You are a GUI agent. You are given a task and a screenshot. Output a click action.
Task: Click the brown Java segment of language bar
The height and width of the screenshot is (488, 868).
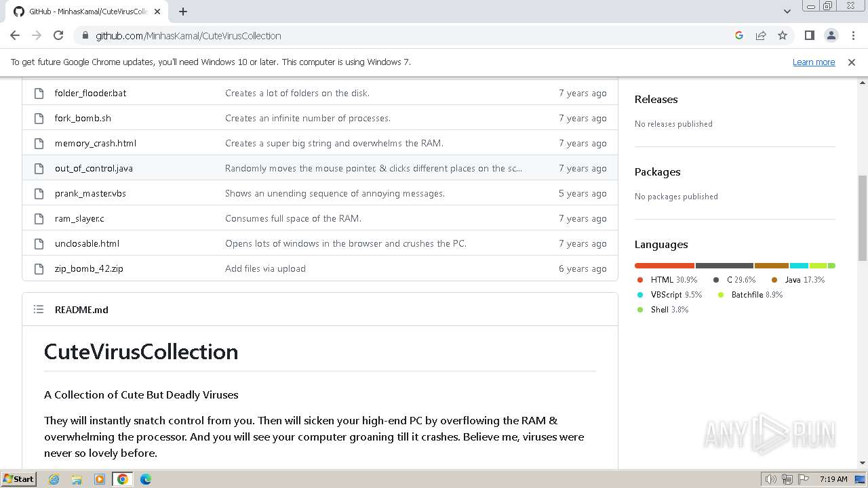point(772,266)
